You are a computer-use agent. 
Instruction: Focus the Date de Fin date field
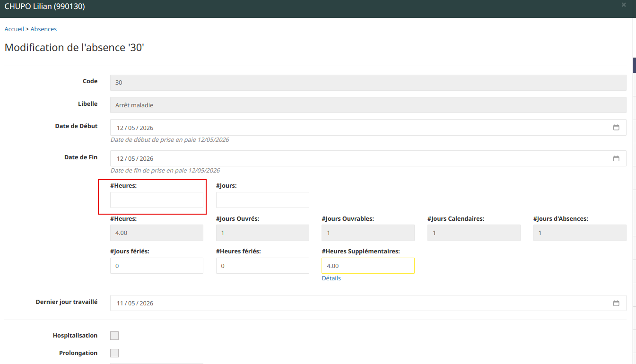click(x=368, y=158)
